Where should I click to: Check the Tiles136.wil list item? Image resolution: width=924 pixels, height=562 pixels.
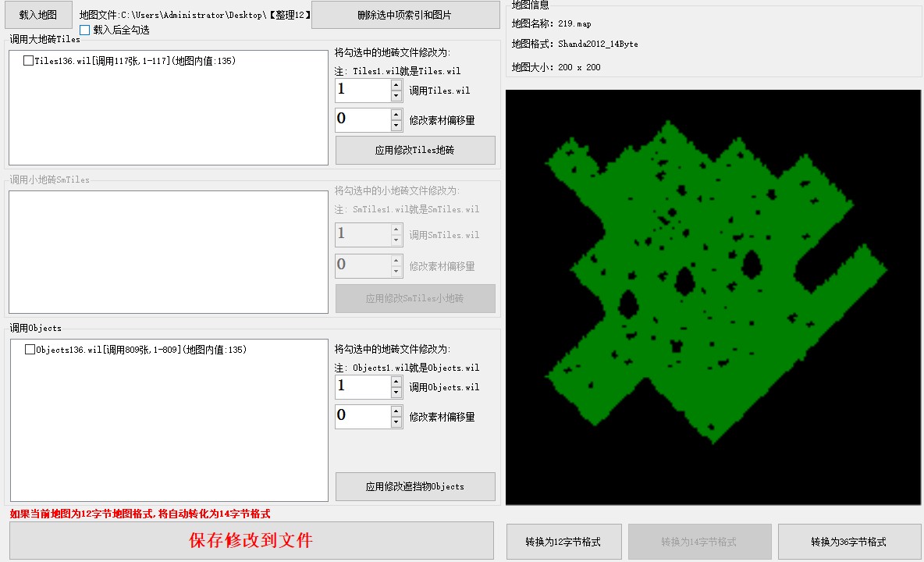point(29,61)
